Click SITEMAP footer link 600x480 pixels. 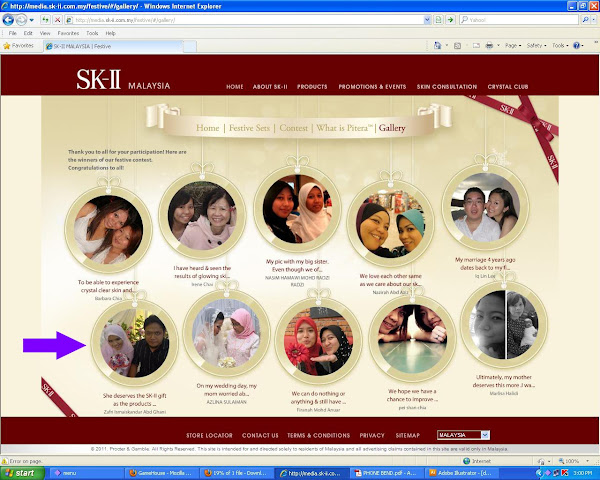click(x=408, y=436)
